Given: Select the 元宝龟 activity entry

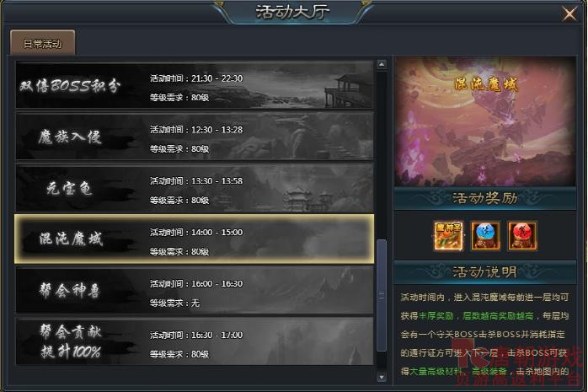Looking at the screenshot, I should (195, 188).
